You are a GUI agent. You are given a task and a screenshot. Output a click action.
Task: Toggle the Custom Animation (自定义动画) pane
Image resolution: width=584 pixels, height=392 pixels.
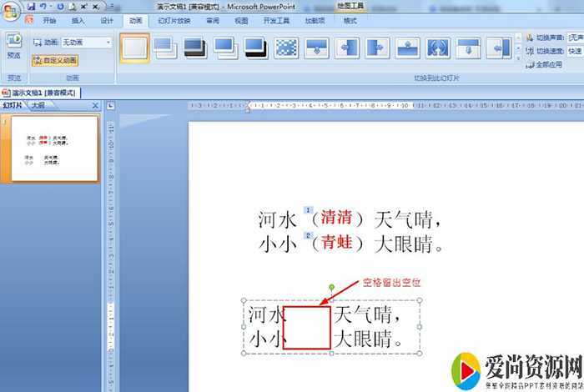coord(55,60)
